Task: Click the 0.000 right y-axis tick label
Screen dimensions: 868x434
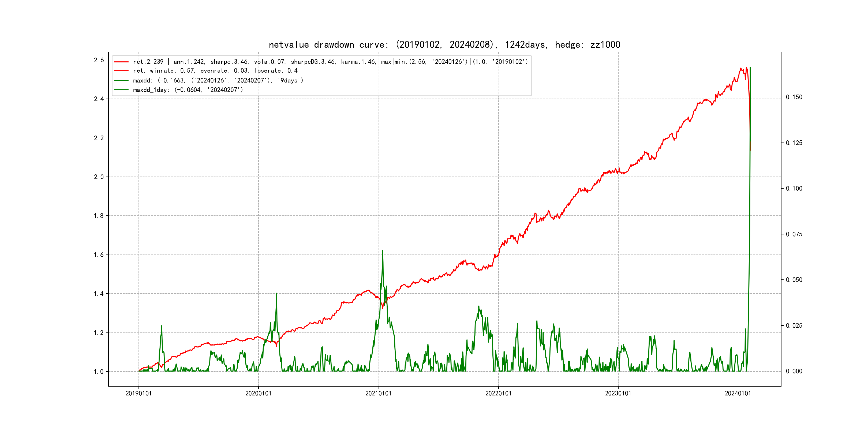Action: pos(794,371)
